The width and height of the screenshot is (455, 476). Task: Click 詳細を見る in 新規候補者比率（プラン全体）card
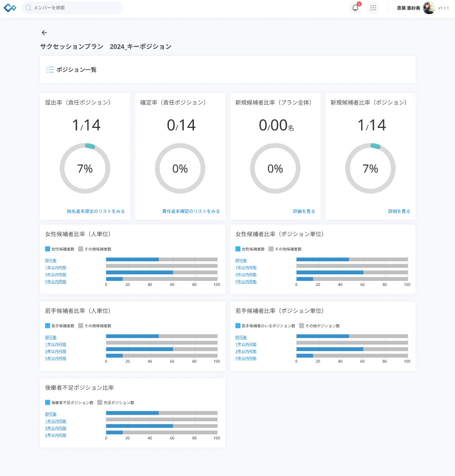304,211
